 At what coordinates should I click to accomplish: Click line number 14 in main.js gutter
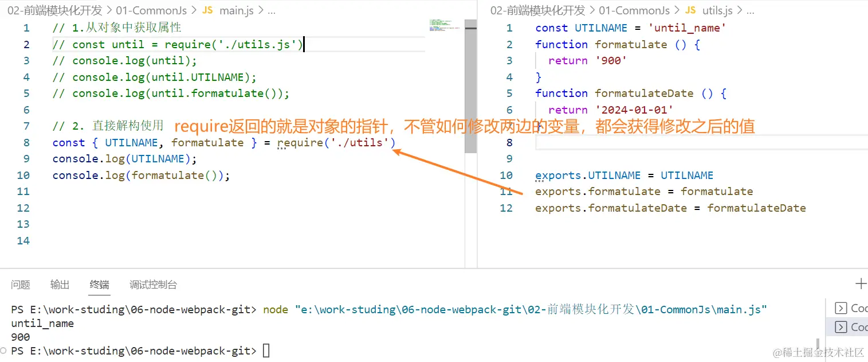click(x=23, y=240)
